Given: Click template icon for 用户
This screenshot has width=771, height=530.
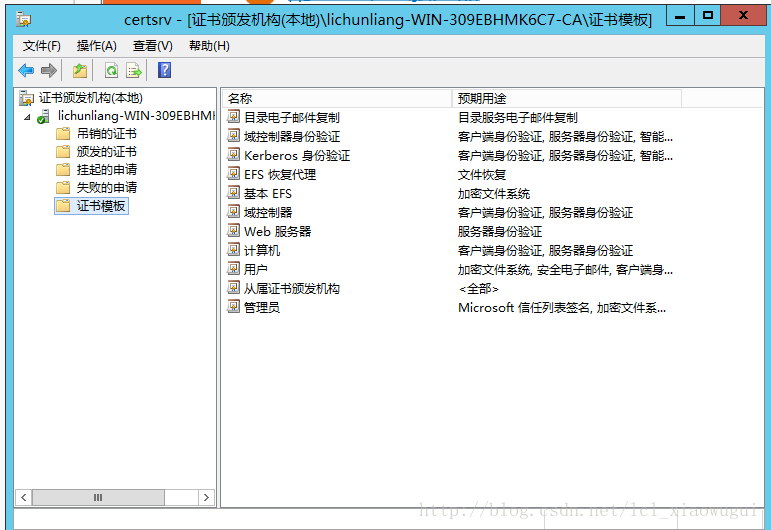Looking at the screenshot, I should coord(233,269).
